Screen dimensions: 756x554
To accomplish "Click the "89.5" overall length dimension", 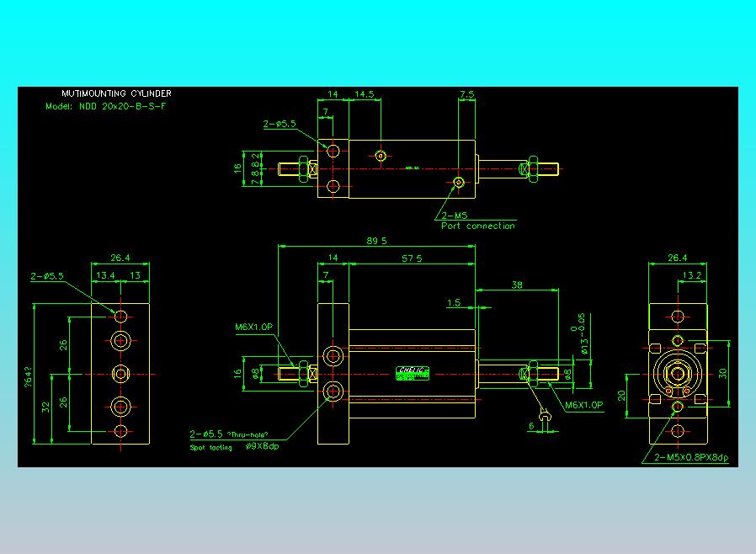I will click(376, 241).
